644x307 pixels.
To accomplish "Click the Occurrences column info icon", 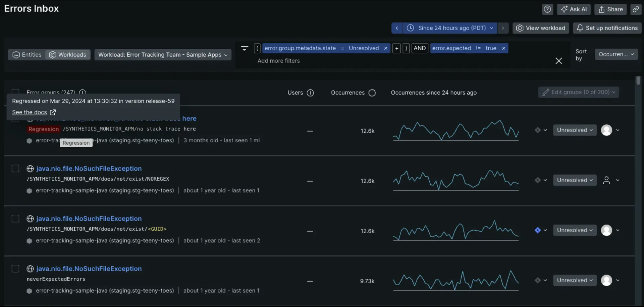I will pyautogui.click(x=372, y=93).
